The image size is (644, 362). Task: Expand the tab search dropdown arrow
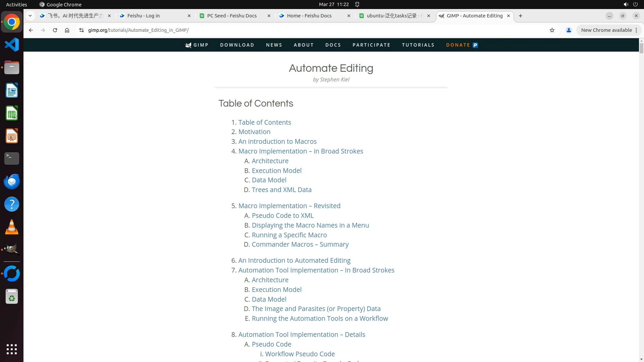(x=30, y=16)
